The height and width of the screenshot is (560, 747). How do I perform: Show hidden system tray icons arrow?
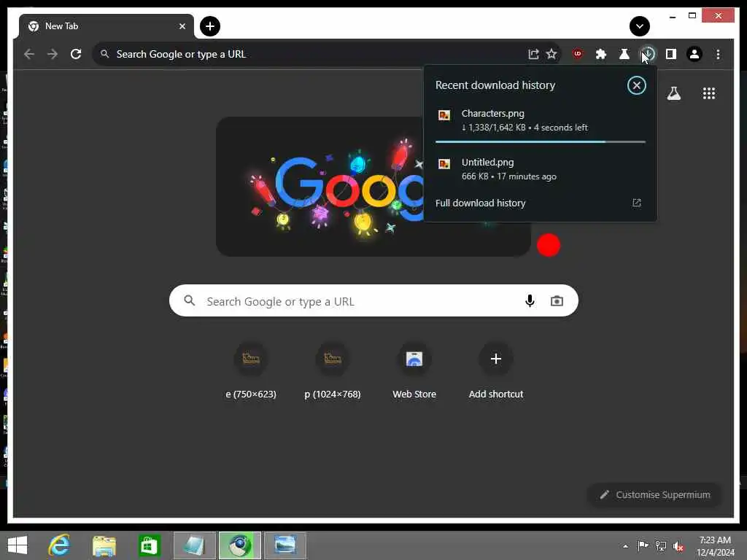coord(625,546)
